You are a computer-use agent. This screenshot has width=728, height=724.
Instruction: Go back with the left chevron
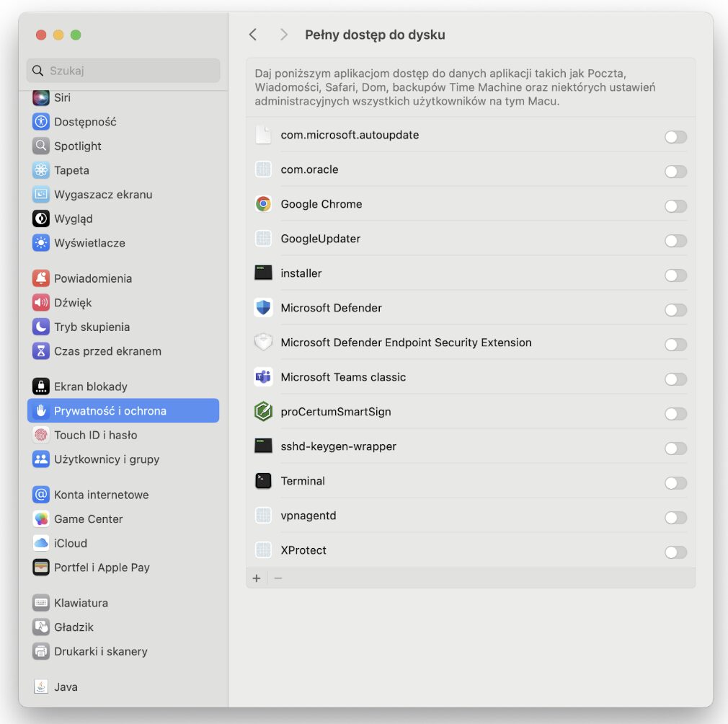253,35
